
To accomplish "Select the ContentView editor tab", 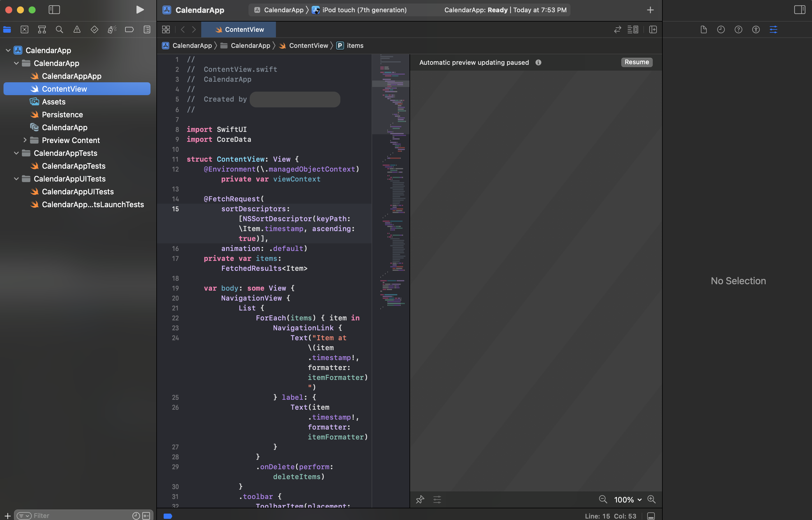I will pos(239,30).
